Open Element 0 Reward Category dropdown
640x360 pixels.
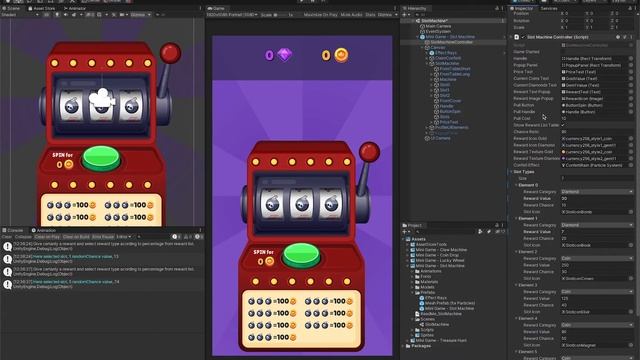[x=597, y=191]
